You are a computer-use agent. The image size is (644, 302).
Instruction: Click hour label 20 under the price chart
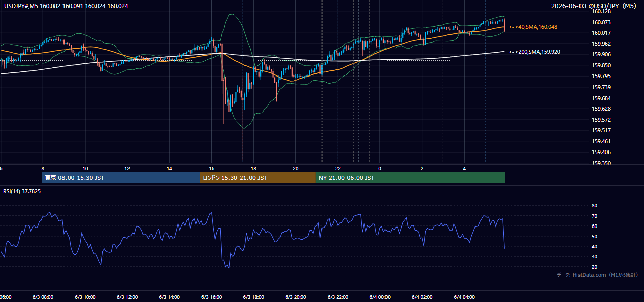click(x=296, y=168)
